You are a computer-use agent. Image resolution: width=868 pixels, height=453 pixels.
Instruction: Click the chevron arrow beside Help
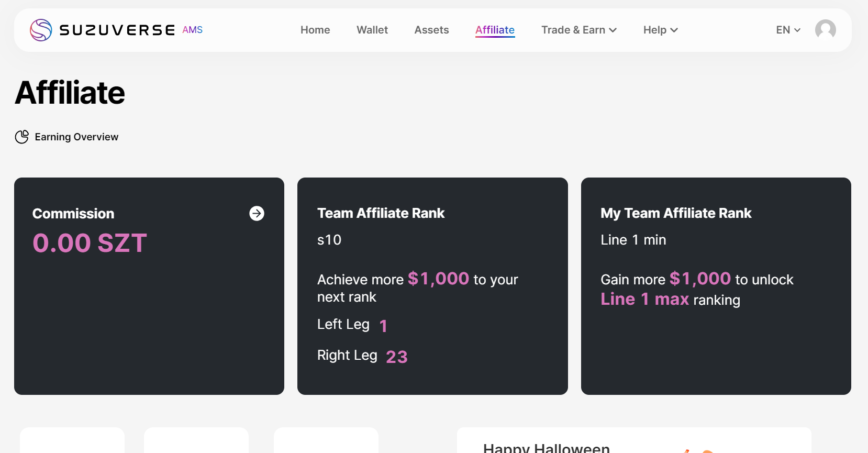coord(674,30)
